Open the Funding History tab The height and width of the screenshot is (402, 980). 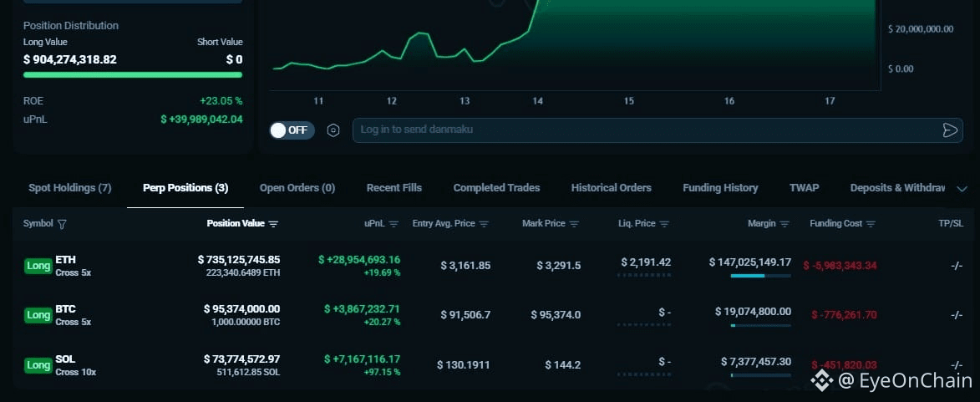(720, 188)
